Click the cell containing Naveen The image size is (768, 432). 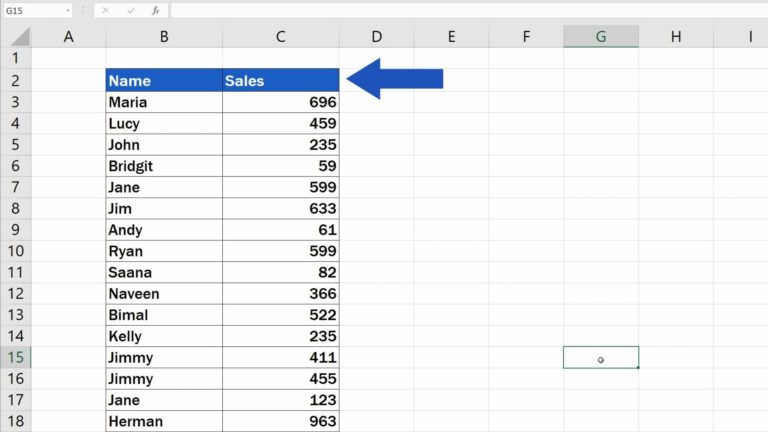point(164,294)
